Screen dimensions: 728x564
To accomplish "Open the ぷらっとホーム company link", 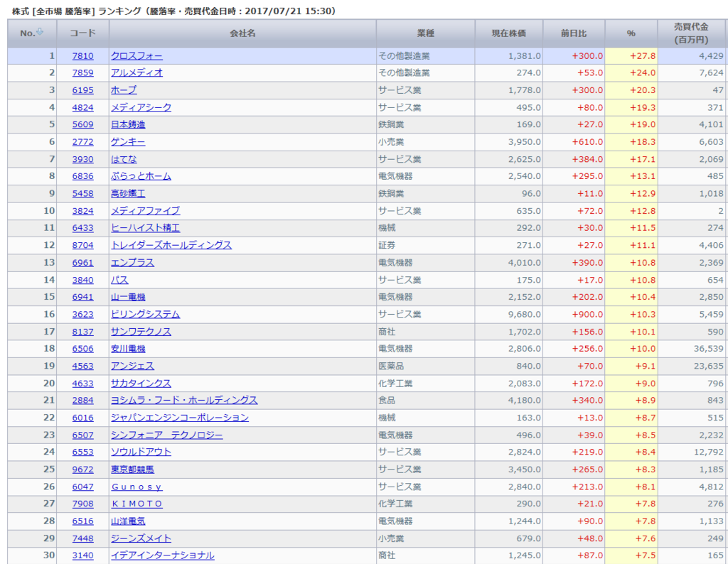I will (x=141, y=176).
